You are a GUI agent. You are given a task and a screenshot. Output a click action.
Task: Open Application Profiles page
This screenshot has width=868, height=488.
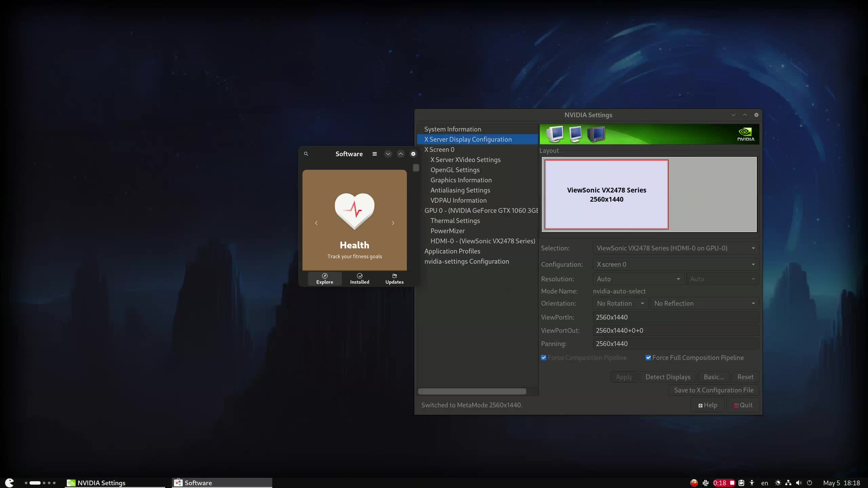point(452,251)
